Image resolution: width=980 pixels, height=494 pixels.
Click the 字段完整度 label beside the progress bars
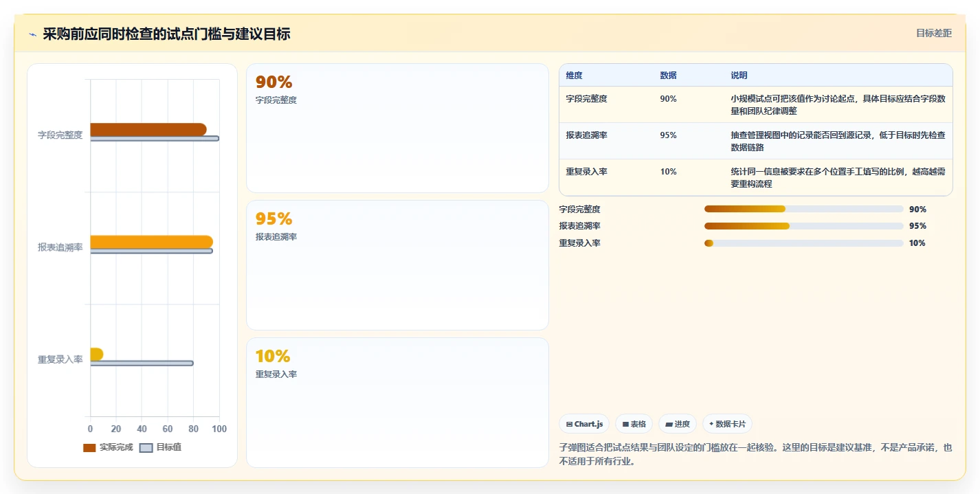click(579, 210)
